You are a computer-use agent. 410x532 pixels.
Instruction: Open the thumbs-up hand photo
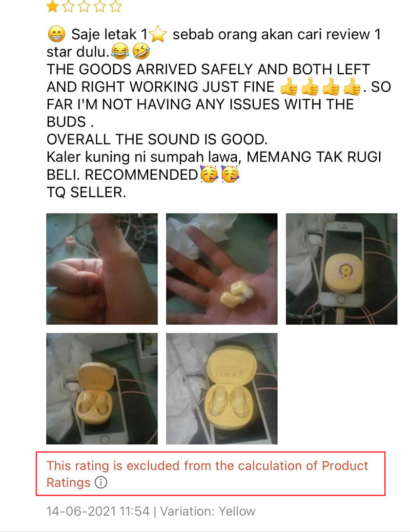coord(102,269)
